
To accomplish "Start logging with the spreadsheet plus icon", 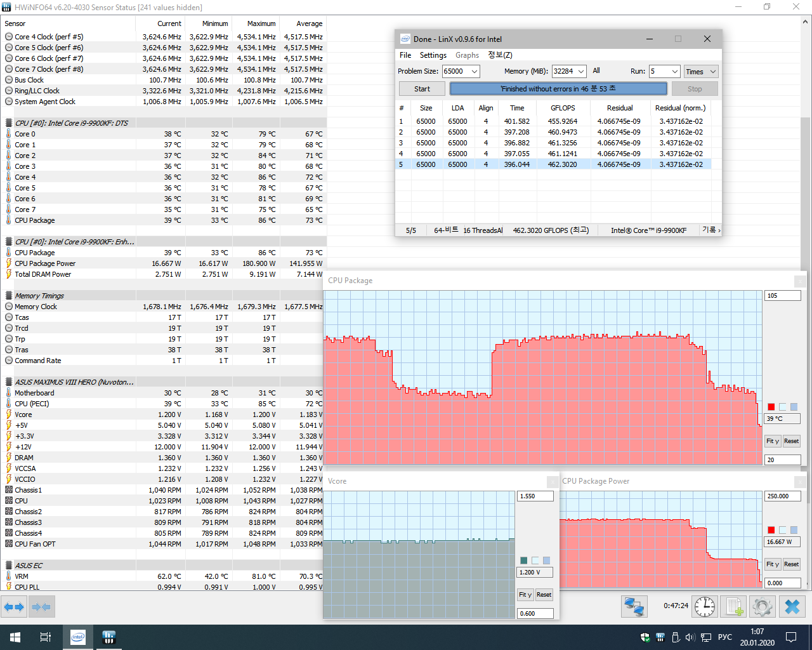I will click(734, 607).
